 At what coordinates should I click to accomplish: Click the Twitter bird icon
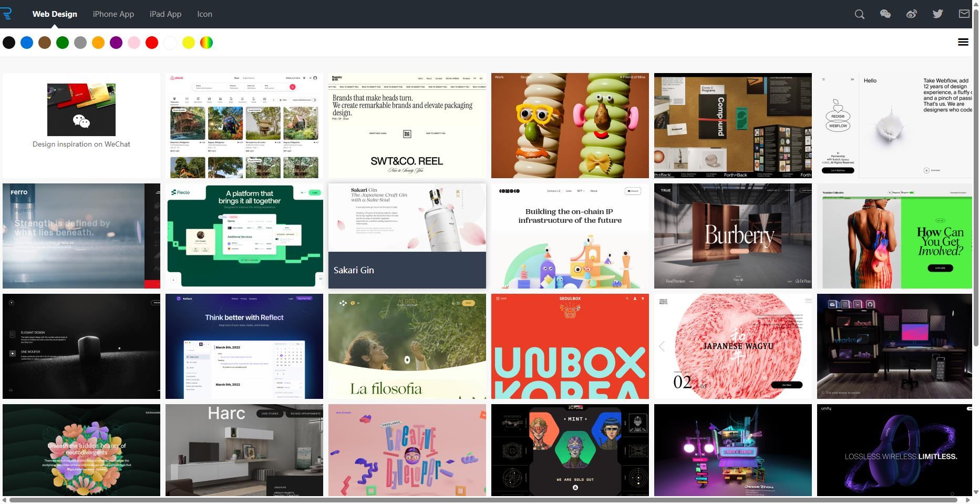coord(938,14)
